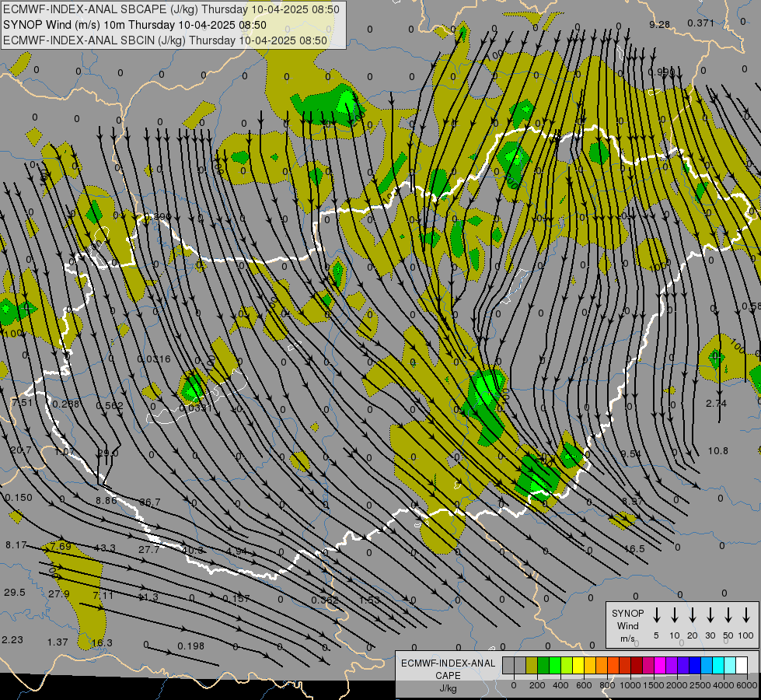This screenshot has height=700, width=761.
Task: Select the azure swatch right of the 2500 tick
Action: pos(706,665)
